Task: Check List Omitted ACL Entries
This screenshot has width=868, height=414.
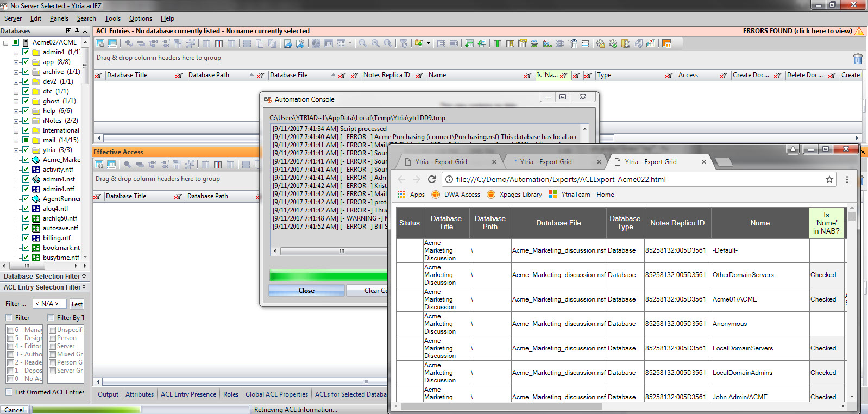Action: (x=9, y=392)
